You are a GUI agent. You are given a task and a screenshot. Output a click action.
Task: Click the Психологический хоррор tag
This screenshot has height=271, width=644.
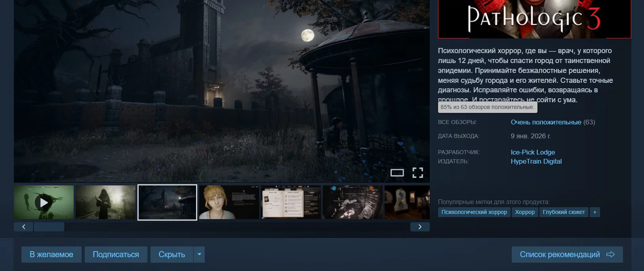tap(474, 212)
